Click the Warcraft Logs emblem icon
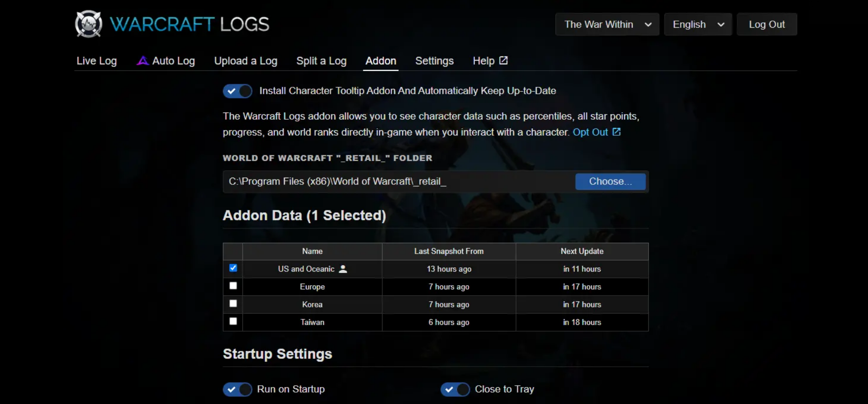868x404 pixels. coord(89,24)
